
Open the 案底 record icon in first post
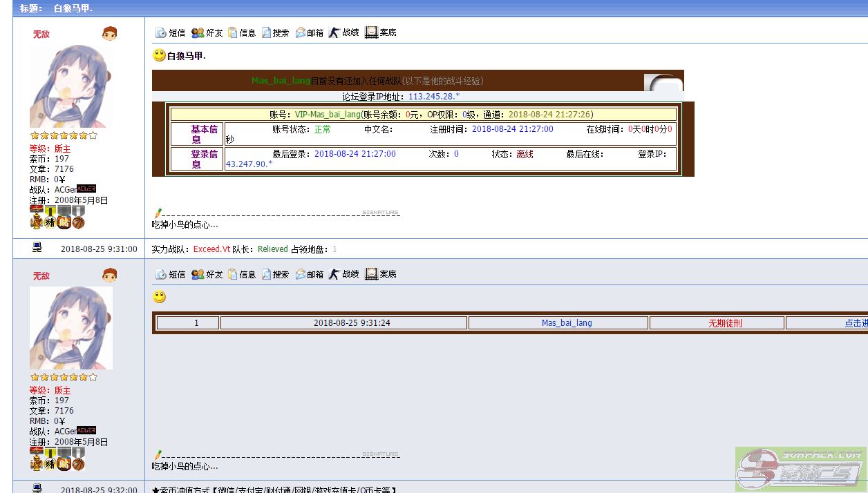click(x=372, y=32)
